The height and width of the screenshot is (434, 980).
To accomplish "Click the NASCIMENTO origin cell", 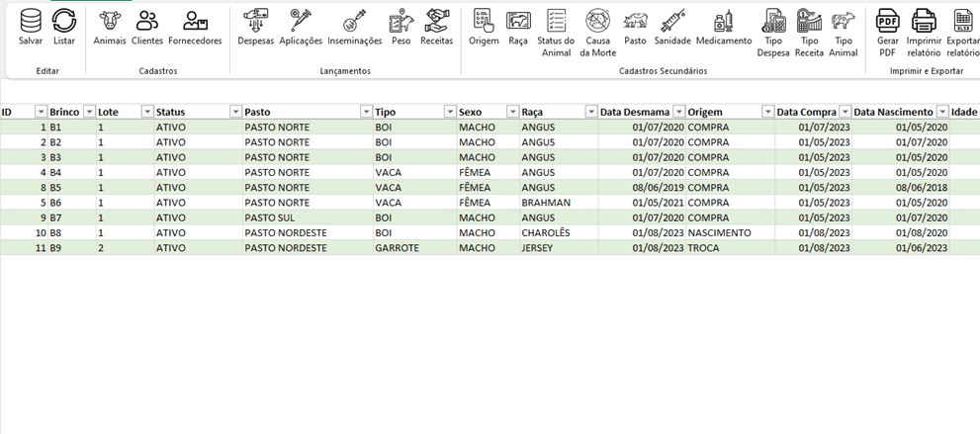I will (730, 232).
